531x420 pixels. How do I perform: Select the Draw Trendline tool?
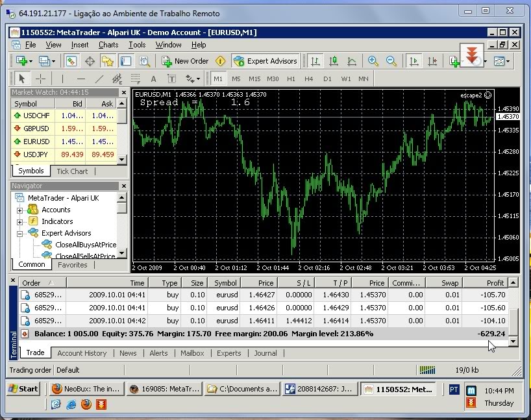pos(99,79)
